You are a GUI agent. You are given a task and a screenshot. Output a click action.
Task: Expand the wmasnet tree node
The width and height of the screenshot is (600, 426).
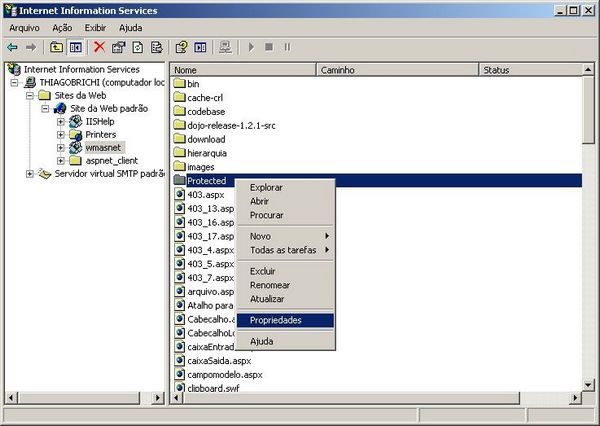60,148
